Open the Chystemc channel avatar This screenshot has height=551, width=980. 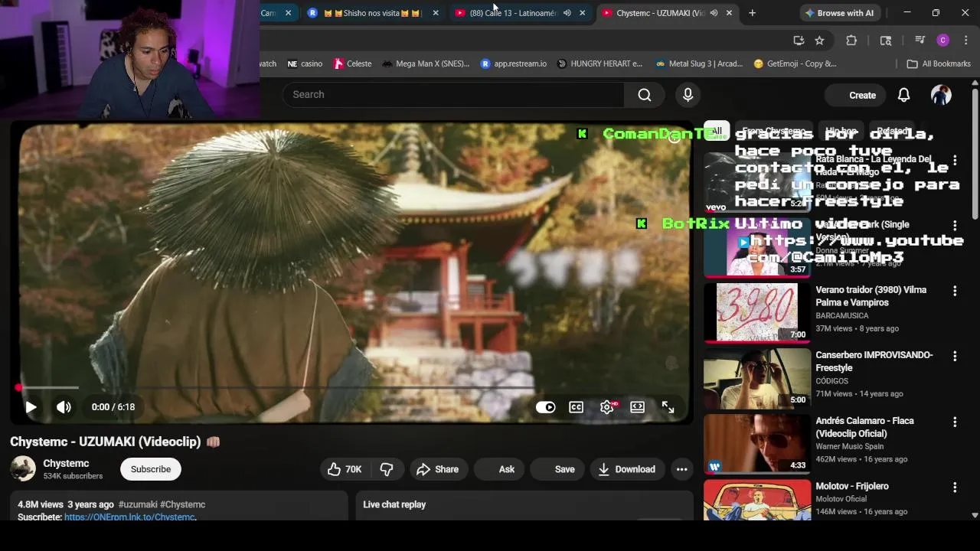click(x=23, y=469)
